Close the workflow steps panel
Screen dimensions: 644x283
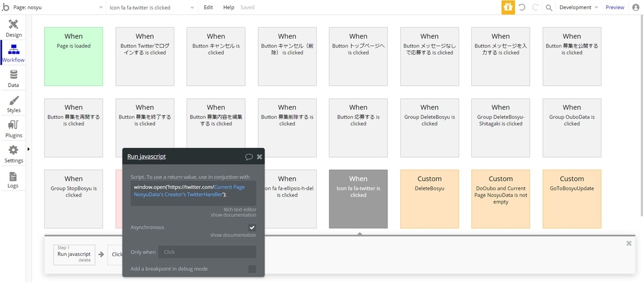pyautogui.click(x=629, y=243)
